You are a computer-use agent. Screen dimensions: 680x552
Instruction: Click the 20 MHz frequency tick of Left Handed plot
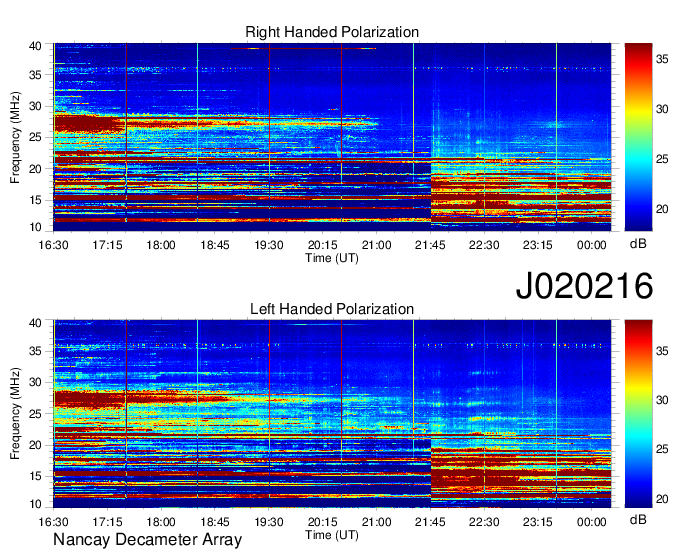click(35, 445)
